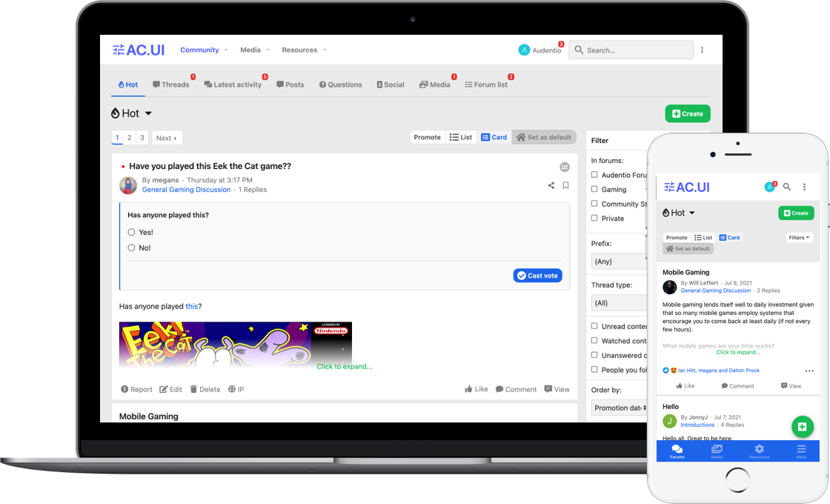Open the Menu hamburger icon in the phone's bottom bar

click(x=801, y=451)
